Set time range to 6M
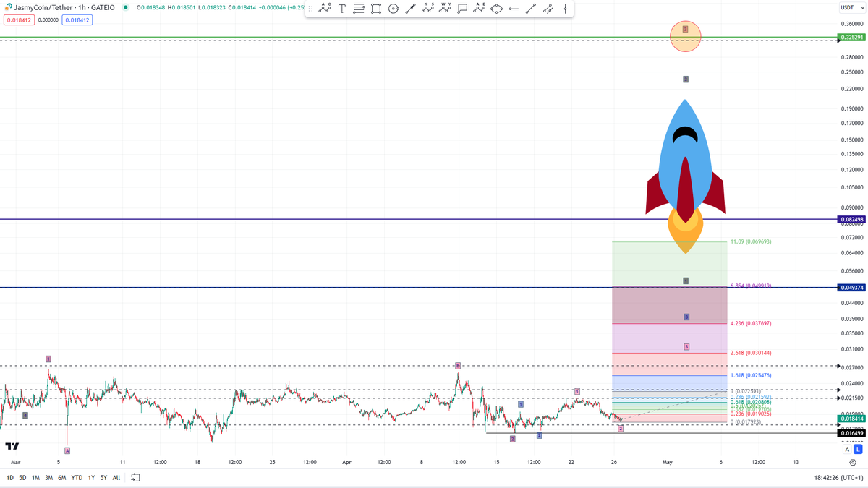 tap(62, 478)
